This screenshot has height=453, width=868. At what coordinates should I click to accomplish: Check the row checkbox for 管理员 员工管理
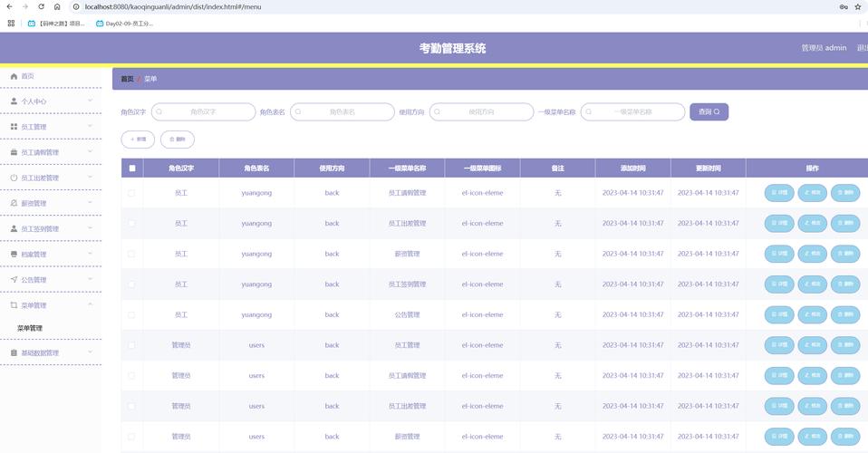click(x=131, y=345)
